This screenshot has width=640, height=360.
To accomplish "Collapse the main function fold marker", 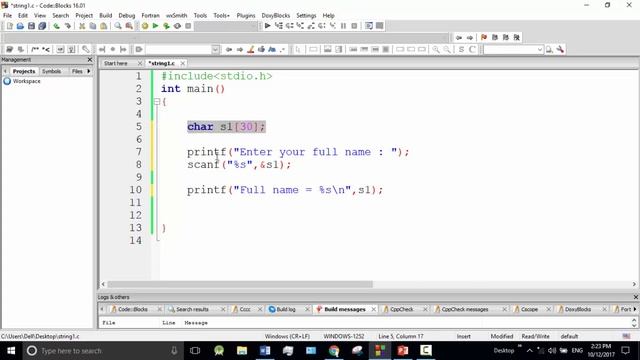I will (157, 102).
